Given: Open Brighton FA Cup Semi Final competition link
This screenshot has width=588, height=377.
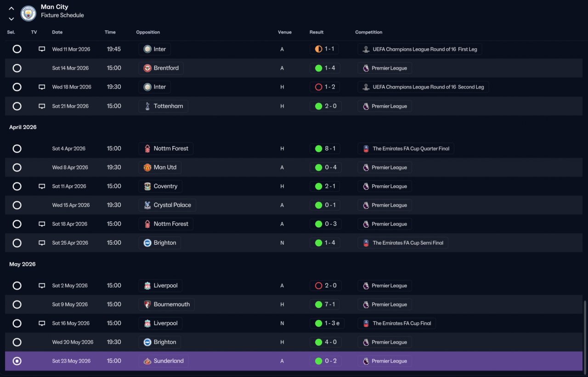Looking at the screenshot, I should 403,243.
